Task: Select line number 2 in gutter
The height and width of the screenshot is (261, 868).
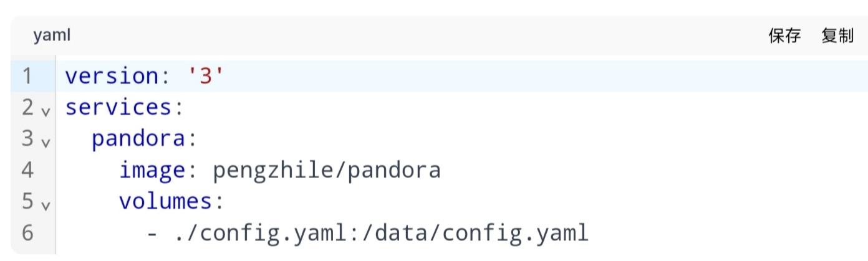Action: pos(27,107)
